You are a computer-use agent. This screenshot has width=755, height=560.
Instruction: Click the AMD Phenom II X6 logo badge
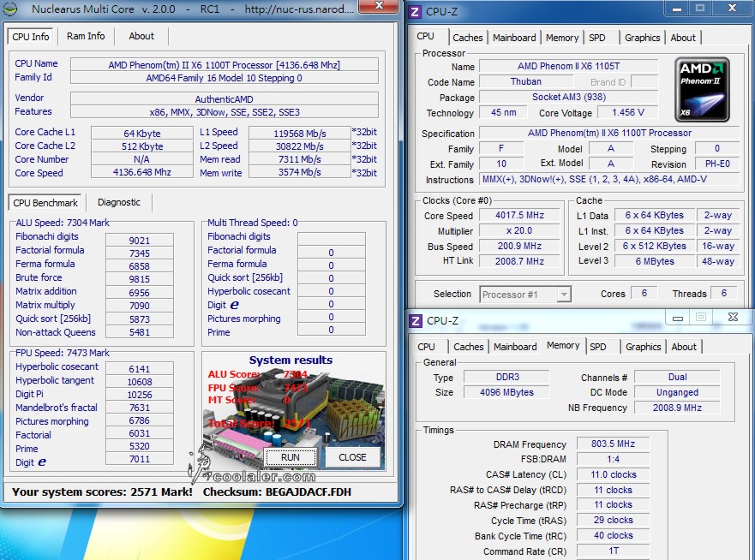coord(702,90)
